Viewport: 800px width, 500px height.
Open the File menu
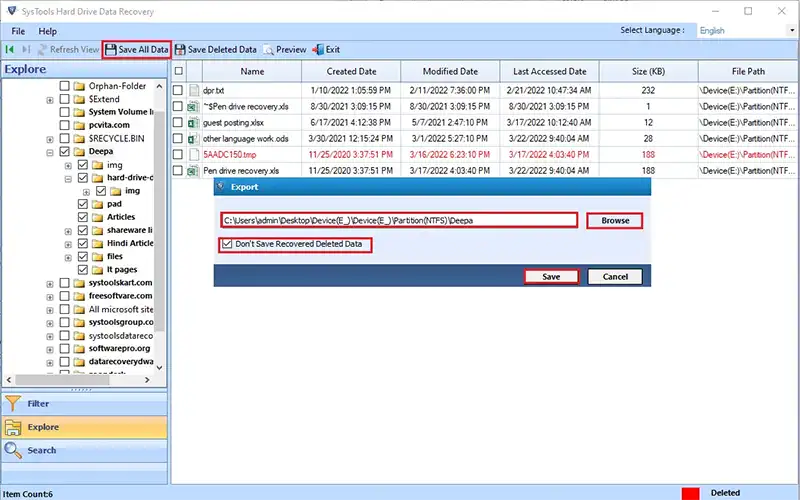(18, 31)
